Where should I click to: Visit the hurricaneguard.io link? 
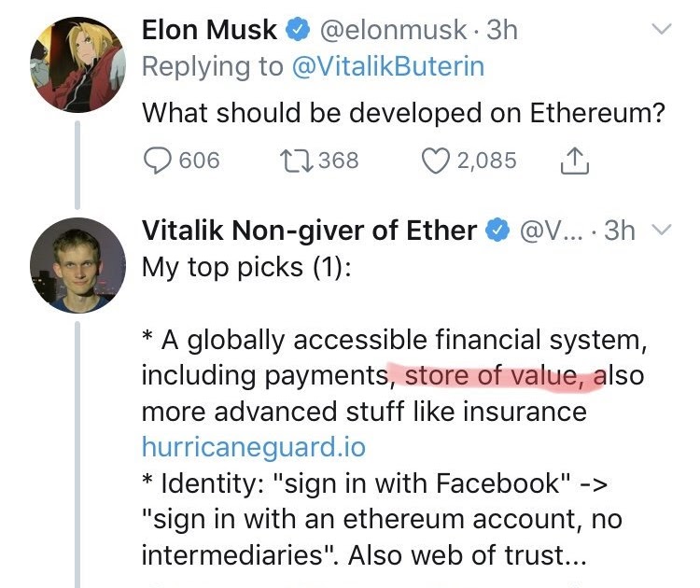(254, 447)
